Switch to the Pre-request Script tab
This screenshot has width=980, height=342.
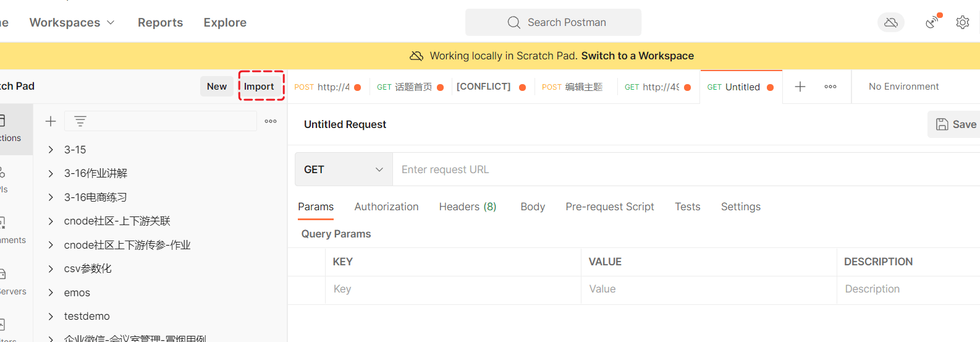(x=609, y=207)
